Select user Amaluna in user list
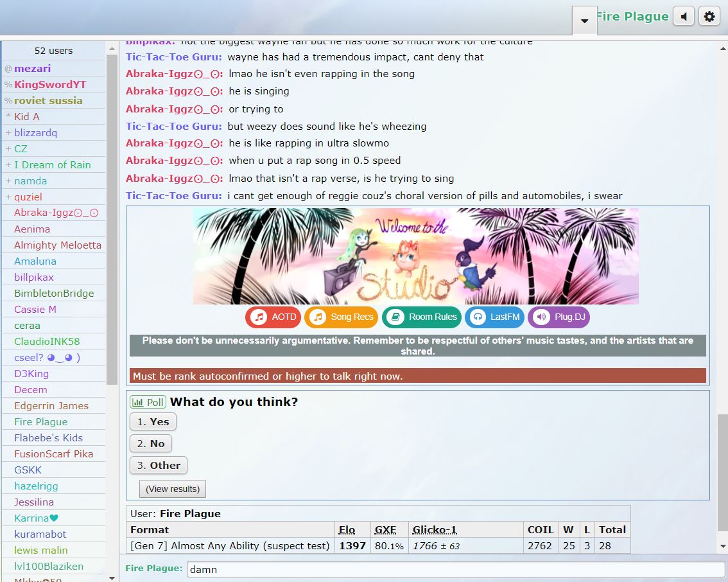The image size is (728, 582). pos(53,261)
